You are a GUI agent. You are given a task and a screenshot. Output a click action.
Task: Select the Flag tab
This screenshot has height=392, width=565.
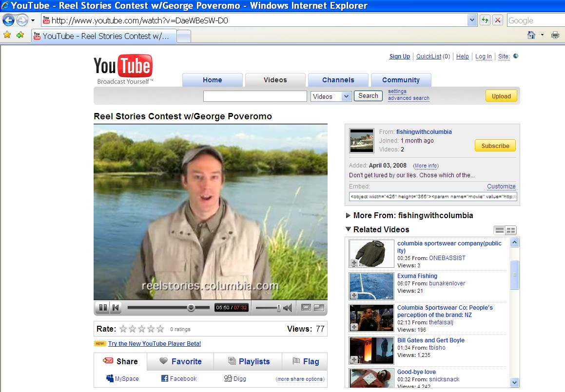coord(306,361)
